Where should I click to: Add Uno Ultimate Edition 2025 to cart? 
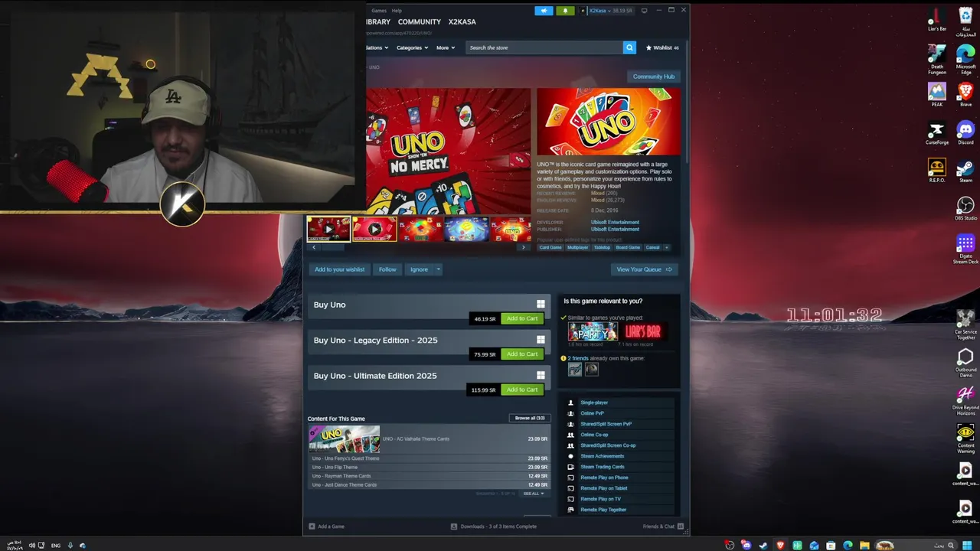coord(522,390)
